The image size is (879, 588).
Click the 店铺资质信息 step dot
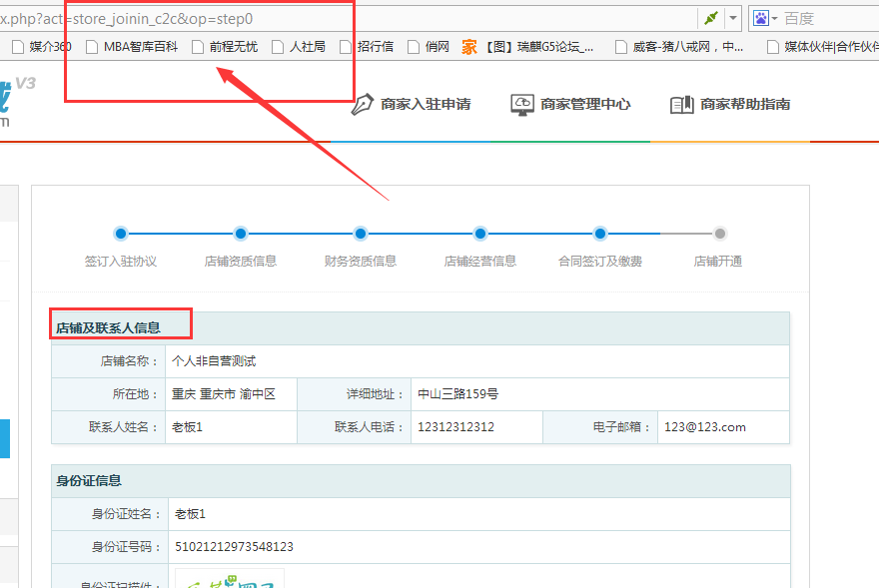pyautogui.click(x=241, y=234)
